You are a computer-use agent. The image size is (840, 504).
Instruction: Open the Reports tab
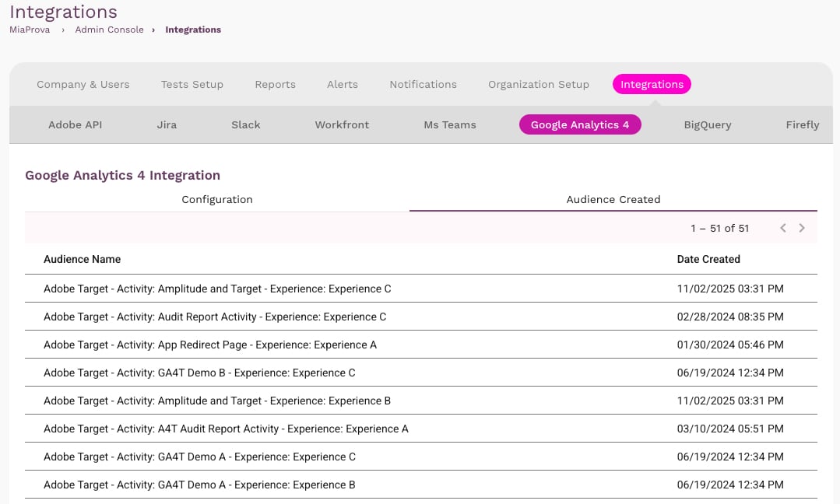coord(275,84)
